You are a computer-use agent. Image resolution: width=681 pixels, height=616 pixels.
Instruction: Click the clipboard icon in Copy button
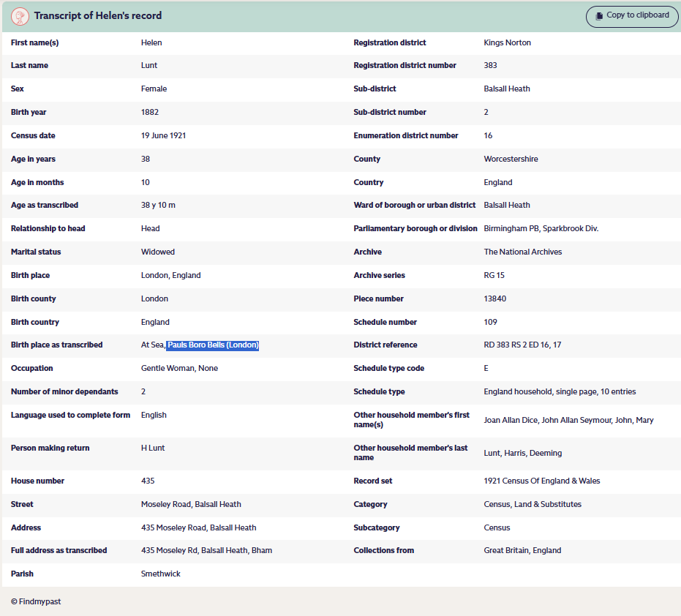pyautogui.click(x=599, y=15)
